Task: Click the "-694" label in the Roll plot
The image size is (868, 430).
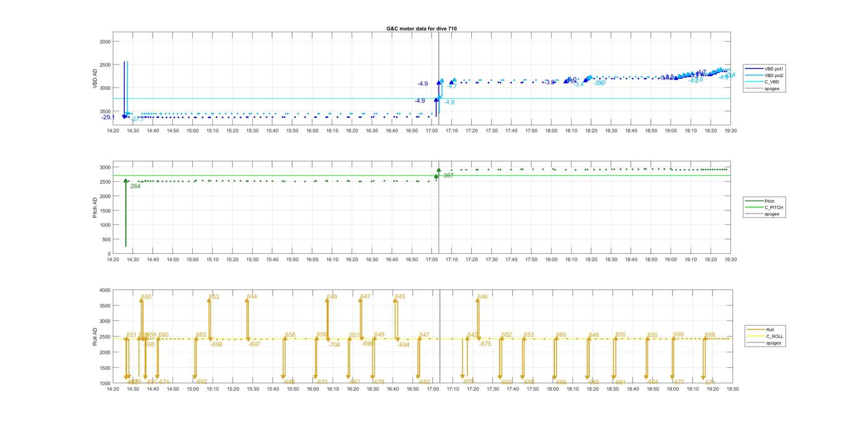Action: tap(404, 344)
